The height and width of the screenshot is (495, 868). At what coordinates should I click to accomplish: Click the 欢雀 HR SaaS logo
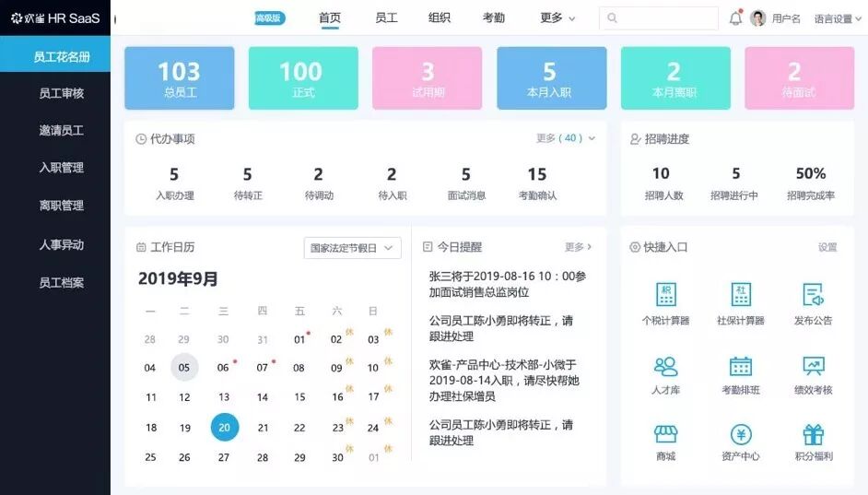(54, 18)
